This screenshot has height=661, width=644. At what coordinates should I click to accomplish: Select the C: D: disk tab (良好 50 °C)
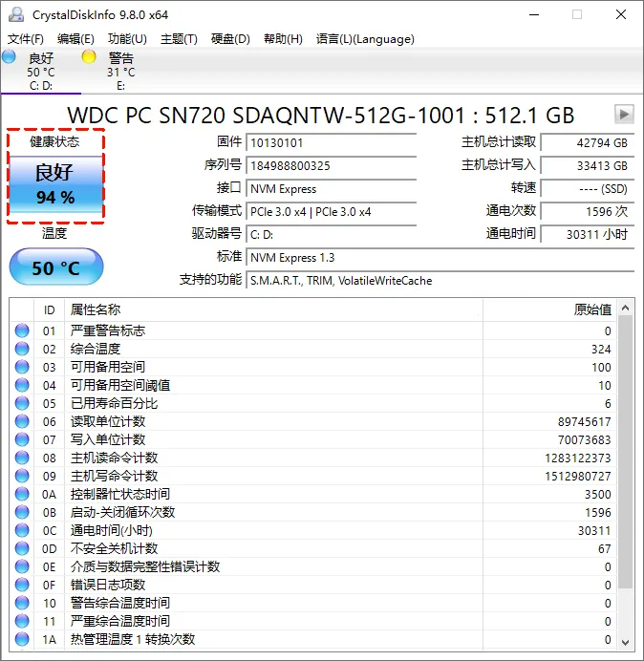41,71
